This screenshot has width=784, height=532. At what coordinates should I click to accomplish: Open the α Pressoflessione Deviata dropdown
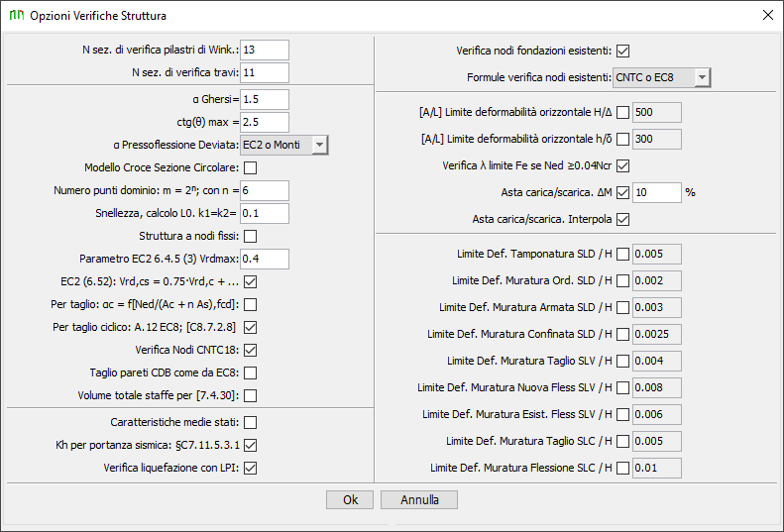point(284,145)
